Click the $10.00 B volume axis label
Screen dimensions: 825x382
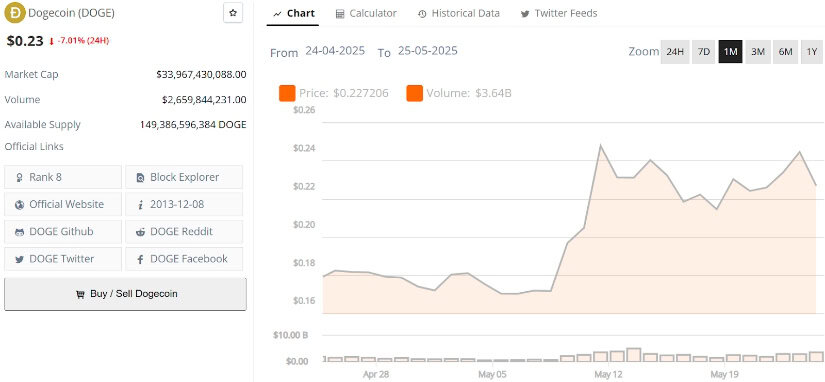(290, 335)
